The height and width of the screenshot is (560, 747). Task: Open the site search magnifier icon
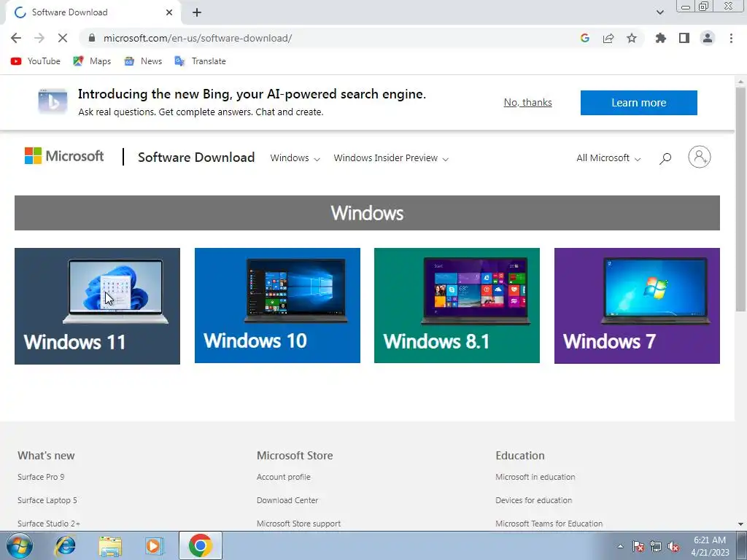665,158
